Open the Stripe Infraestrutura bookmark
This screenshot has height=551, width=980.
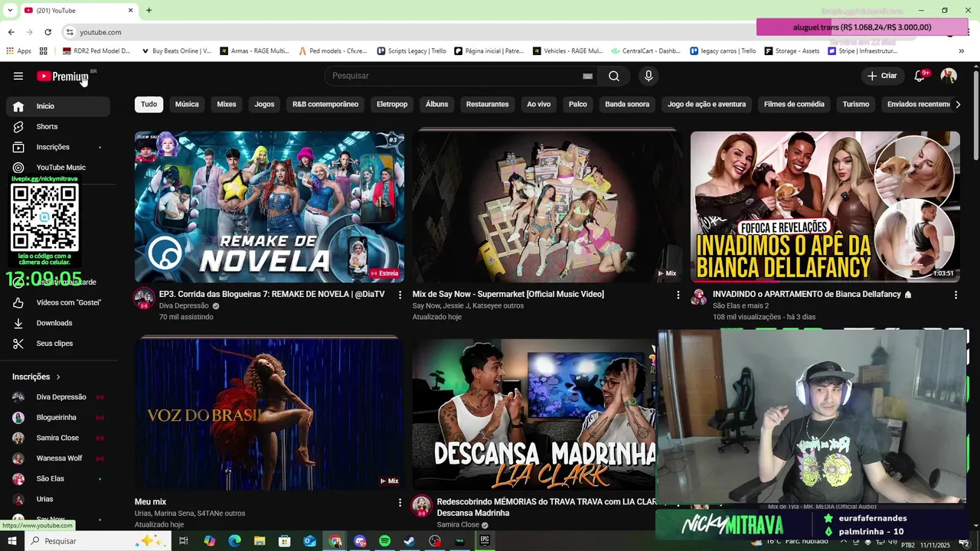861,51
